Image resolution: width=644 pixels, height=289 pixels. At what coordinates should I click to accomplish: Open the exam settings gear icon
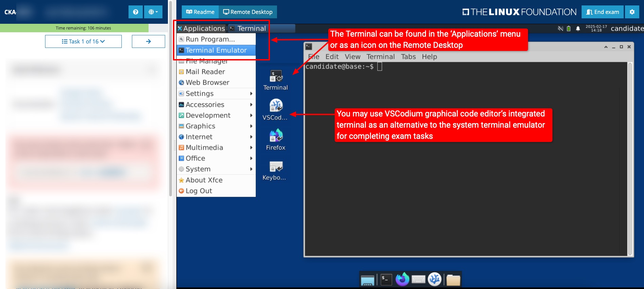pos(632,12)
